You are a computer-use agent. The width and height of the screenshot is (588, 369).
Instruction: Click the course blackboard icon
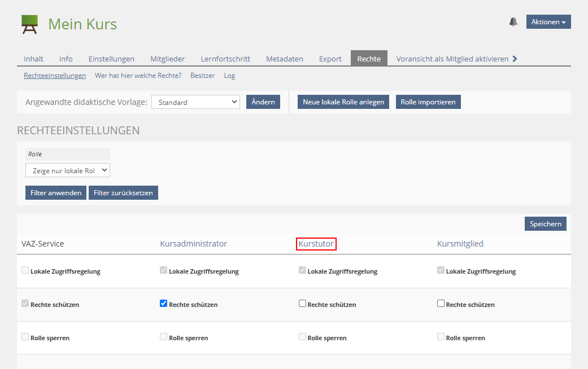pos(30,24)
